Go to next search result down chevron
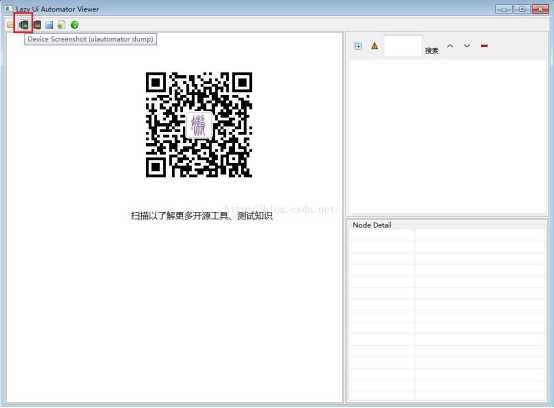Screen dimensions: 554x408 pos(467,46)
